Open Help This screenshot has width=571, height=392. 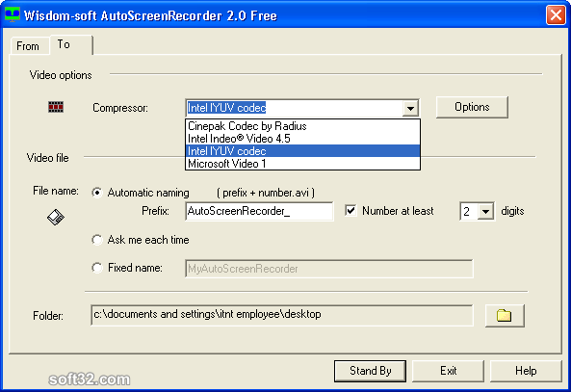tap(526, 371)
